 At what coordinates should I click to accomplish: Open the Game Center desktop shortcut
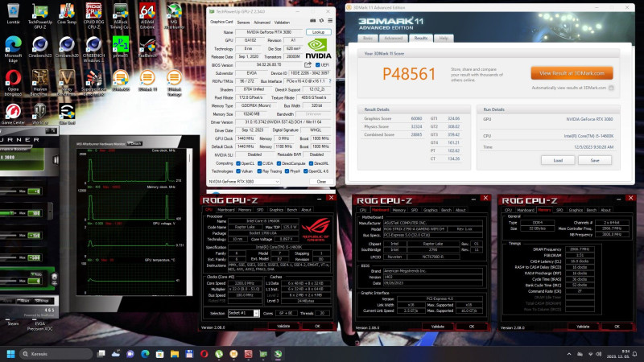13,114
